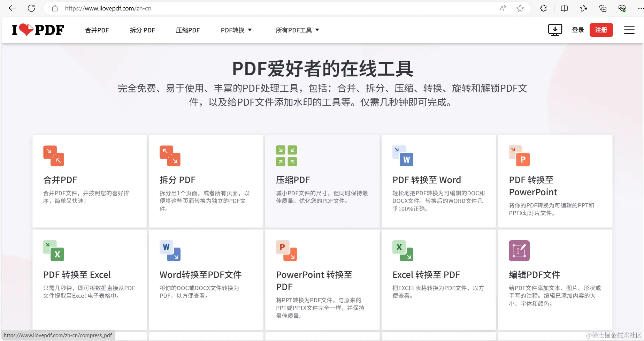Open the Word转换至PDF文件 title
This screenshot has width=644, height=341.
click(x=200, y=275)
